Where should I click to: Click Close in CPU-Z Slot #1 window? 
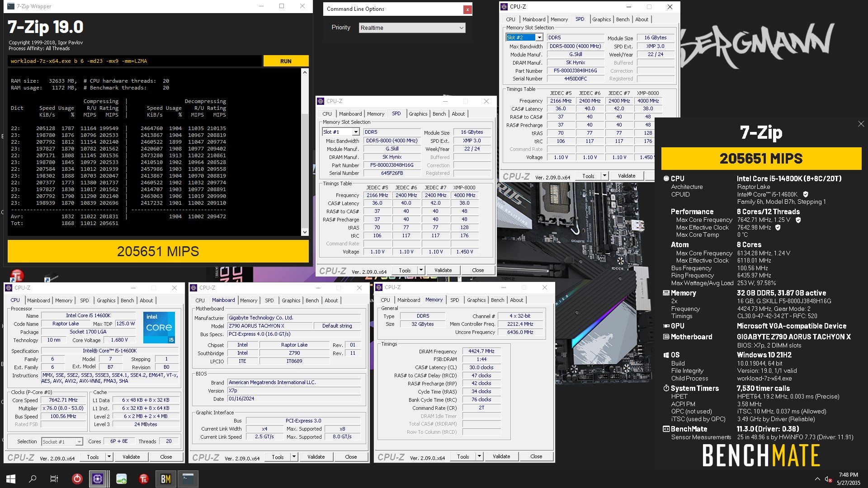478,270
